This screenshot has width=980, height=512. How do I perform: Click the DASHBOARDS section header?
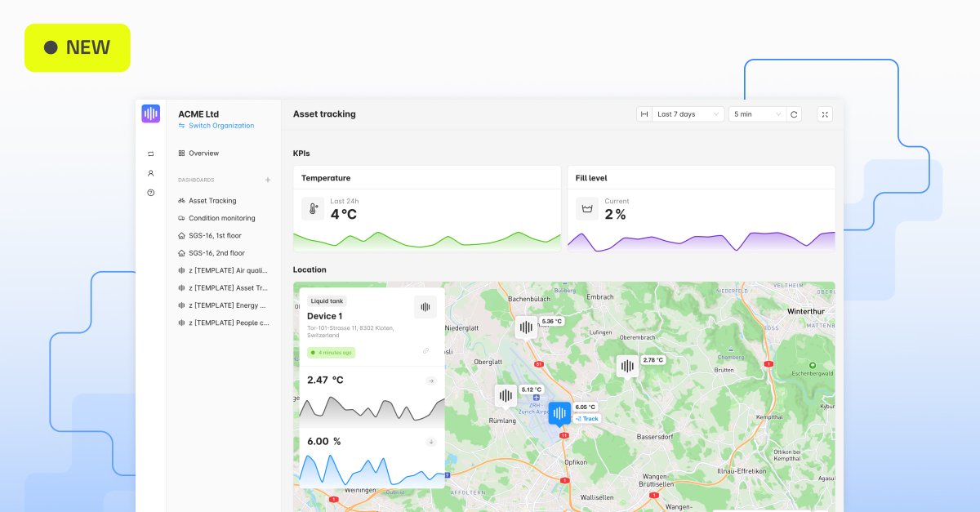(x=196, y=180)
